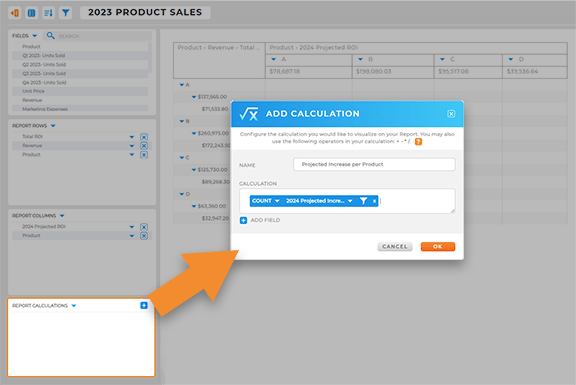Select Q2 2023- Units Sold field
This screenshot has width=576, height=385.
tap(80, 65)
